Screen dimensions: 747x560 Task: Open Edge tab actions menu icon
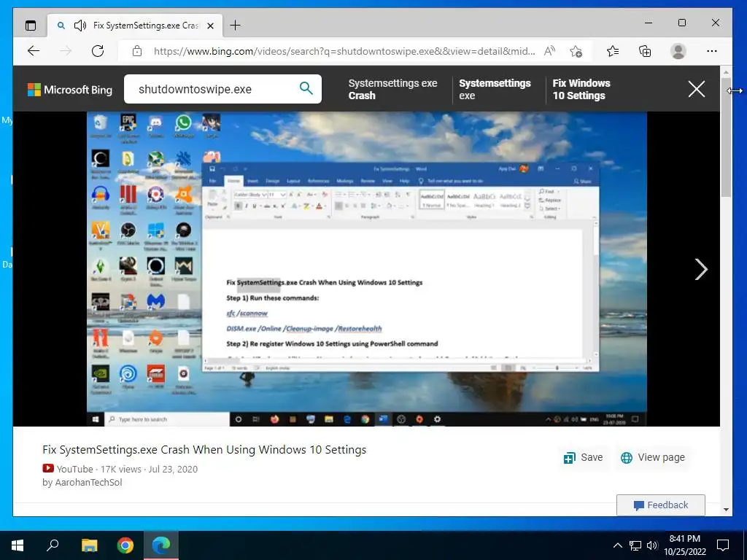(x=31, y=26)
